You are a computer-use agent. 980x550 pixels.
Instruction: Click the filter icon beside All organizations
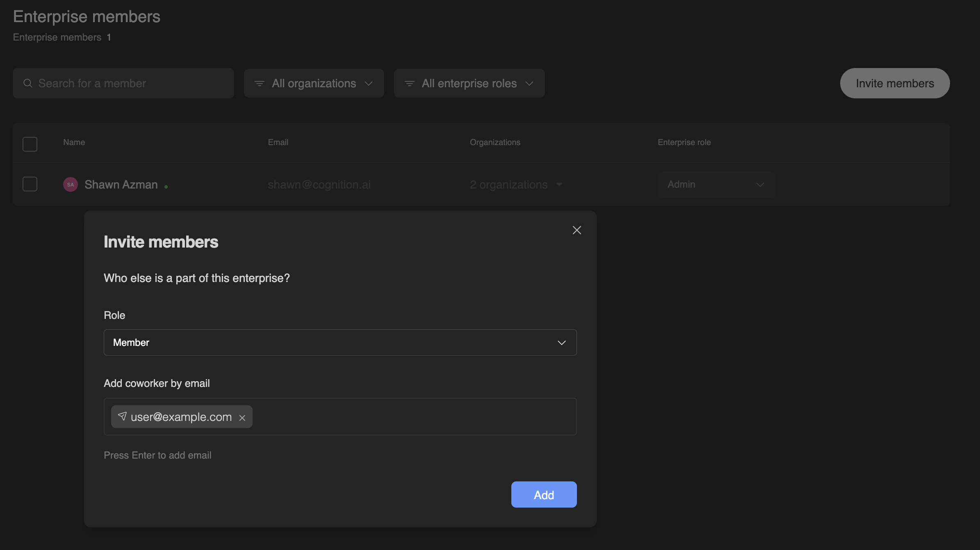[x=259, y=83]
